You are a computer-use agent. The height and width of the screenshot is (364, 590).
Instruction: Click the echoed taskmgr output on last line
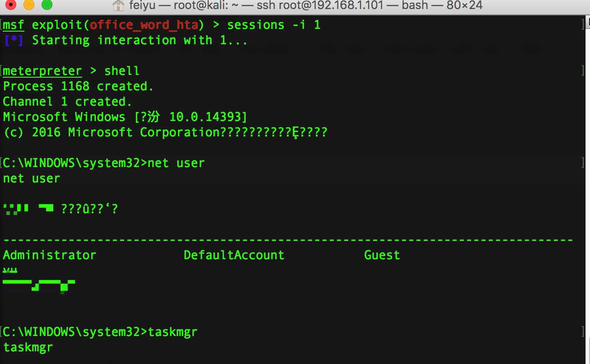coord(28,348)
